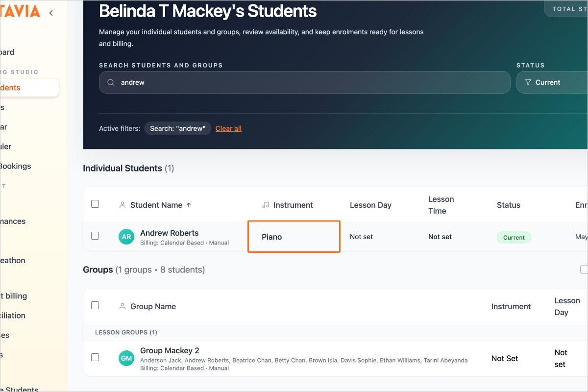588x392 pixels.
Task: Open the Group Mackey 2 group name
Action: (x=170, y=350)
